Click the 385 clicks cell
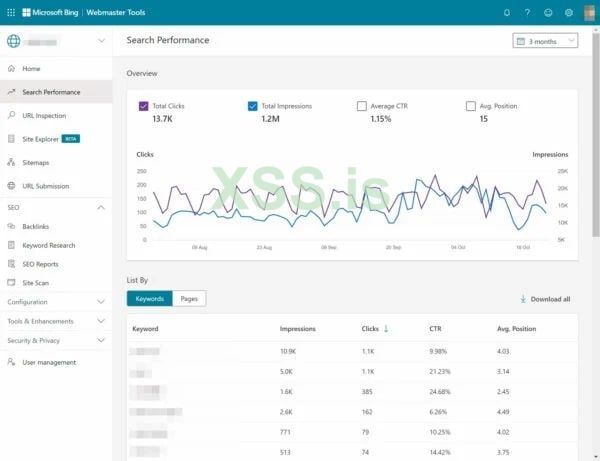Screen dimensions: 600x461 click(x=367, y=392)
